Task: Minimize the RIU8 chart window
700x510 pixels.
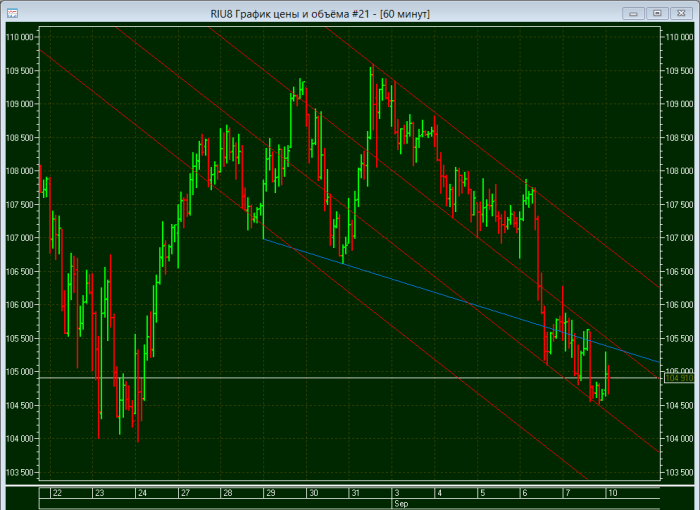Action: coord(633,13)
